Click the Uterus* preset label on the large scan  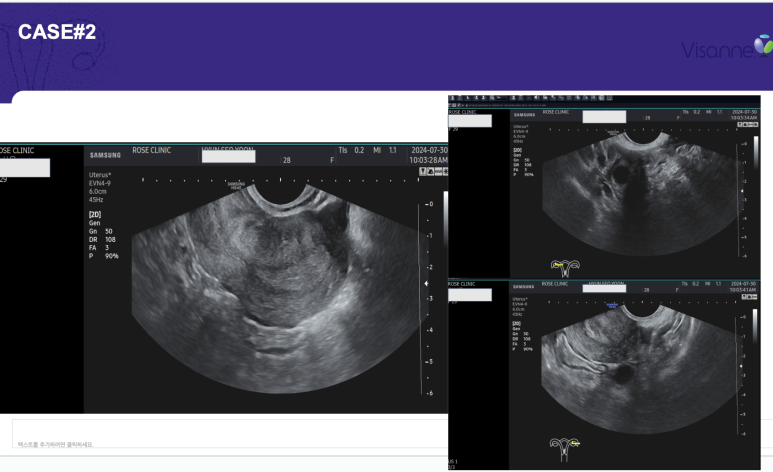100,175
